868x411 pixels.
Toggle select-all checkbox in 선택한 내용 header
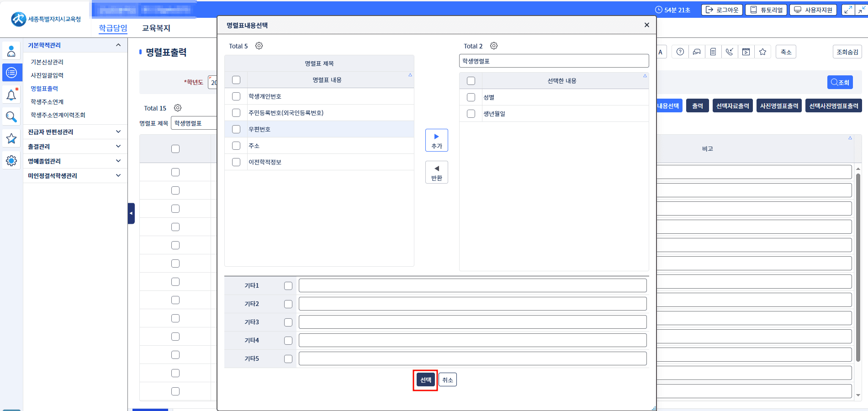(x=471, y=81)
